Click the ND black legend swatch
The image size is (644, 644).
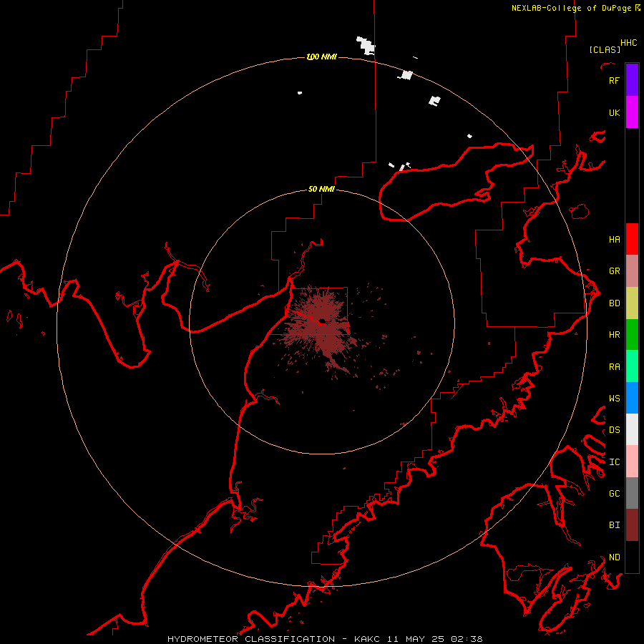click(x=632, y=557)
